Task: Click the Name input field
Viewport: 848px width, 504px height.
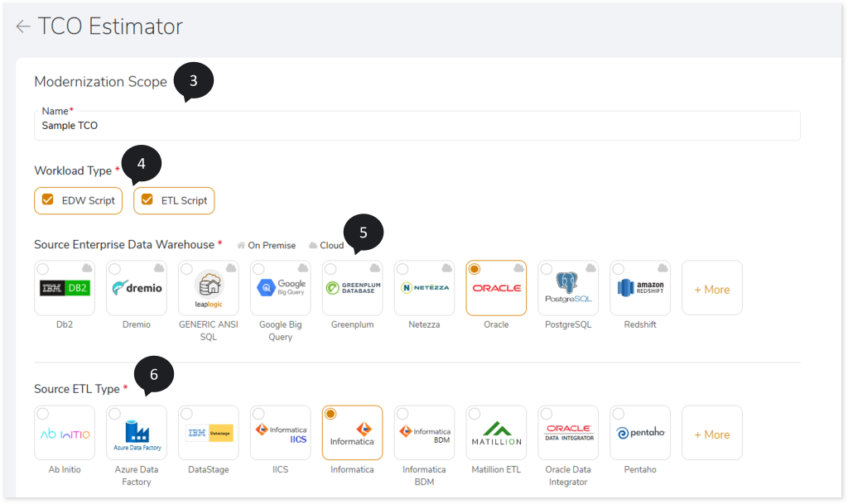Action: pos(417,126)
